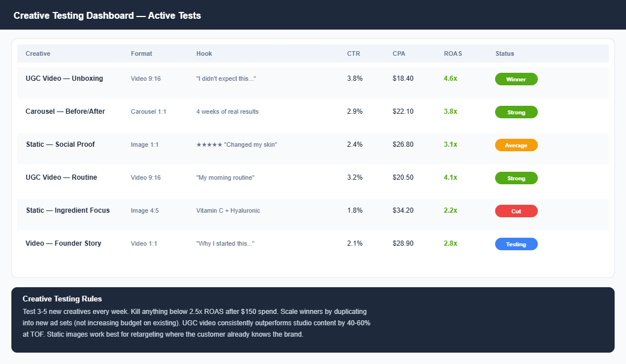
Task: Click the Video 9:16 format label for UGC Routine
Action: [146, 177]
